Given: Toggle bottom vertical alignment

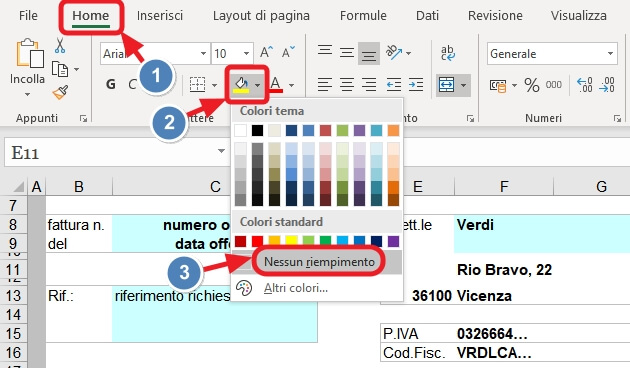Looking at the screenshot, I should point(368,53).
